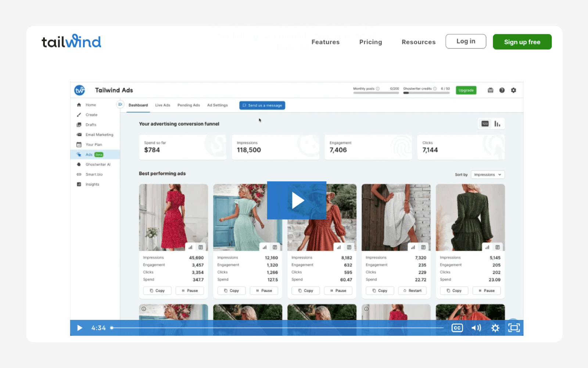Click Sign up free button
Screen dimensions: 588x368
click(522, 42)
